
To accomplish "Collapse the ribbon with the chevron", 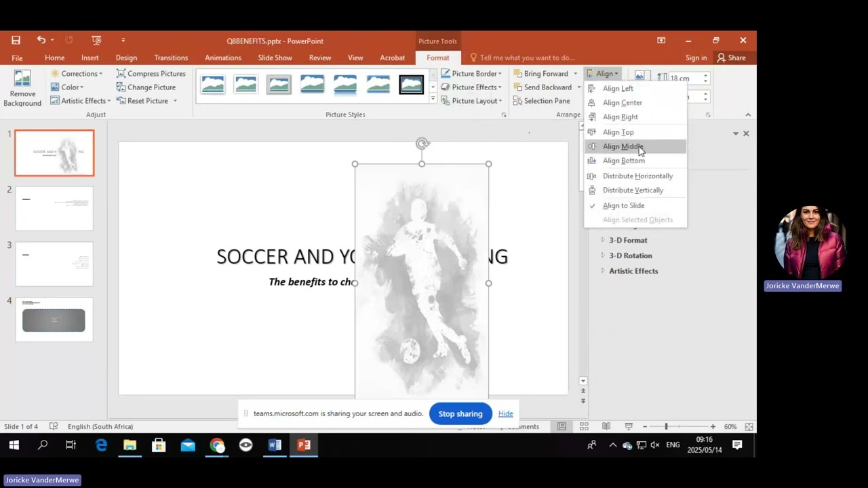I will 748,115.
